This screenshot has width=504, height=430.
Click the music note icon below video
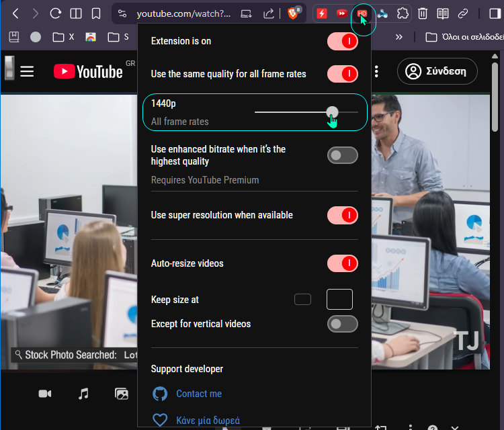tap(83, 394)
